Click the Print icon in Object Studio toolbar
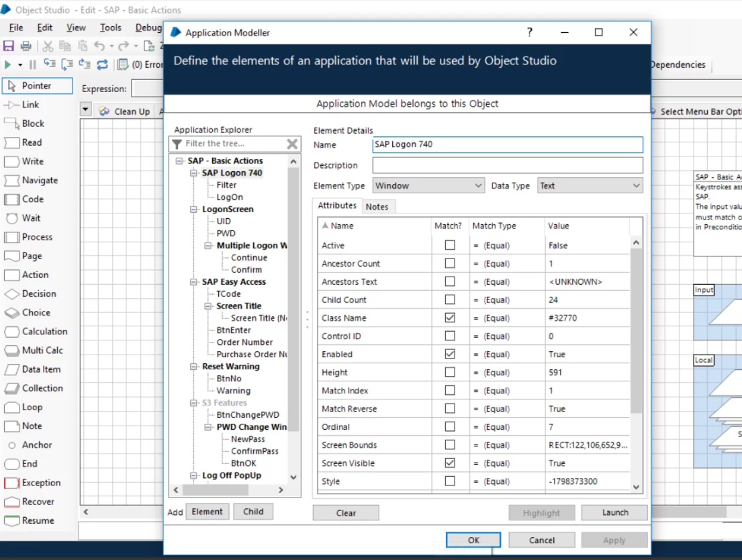742x560 pixels. (x=26, y=46)
